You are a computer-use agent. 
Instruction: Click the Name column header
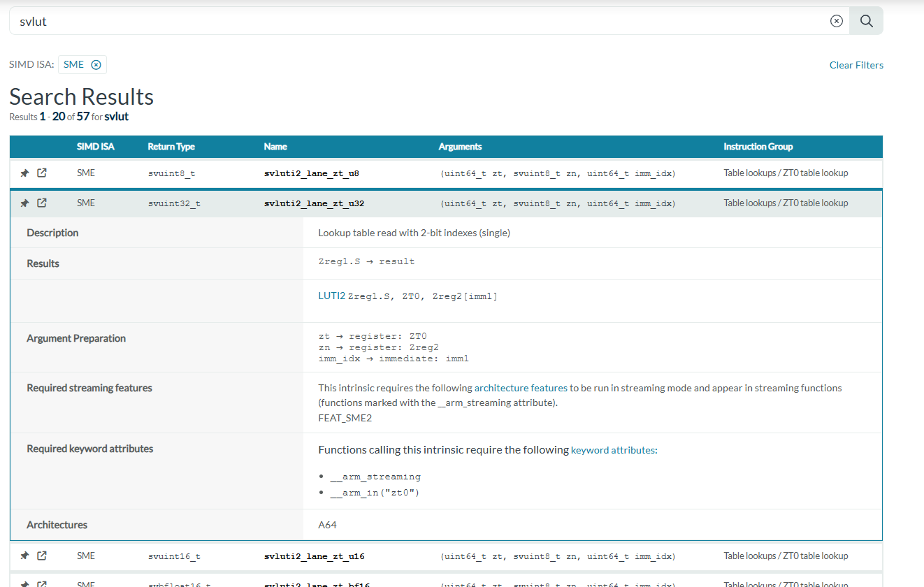275,147
